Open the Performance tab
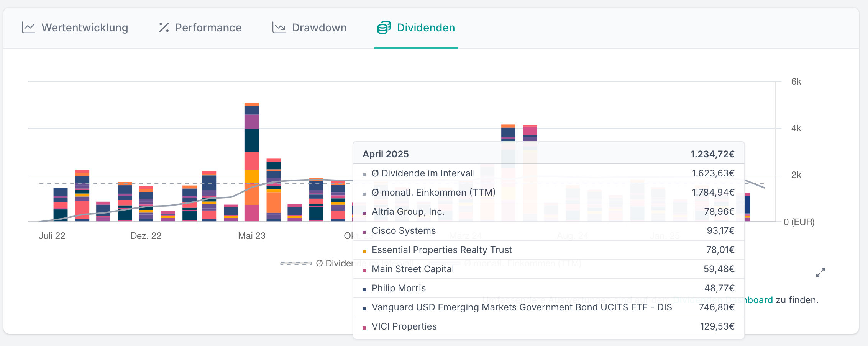 tap(208, 28)
